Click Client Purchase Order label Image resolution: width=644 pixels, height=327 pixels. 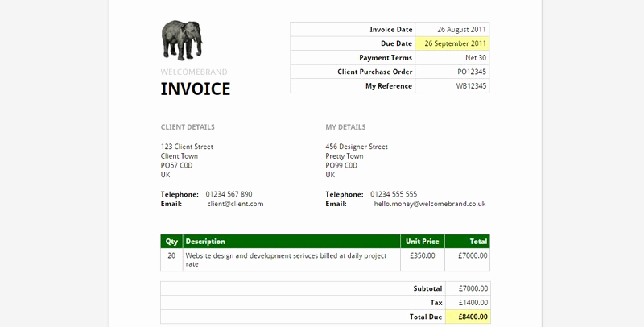click(374, 72)
